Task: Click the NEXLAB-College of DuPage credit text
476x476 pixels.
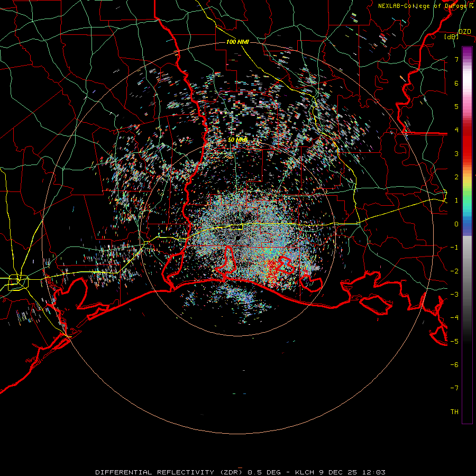Action: 426,6
